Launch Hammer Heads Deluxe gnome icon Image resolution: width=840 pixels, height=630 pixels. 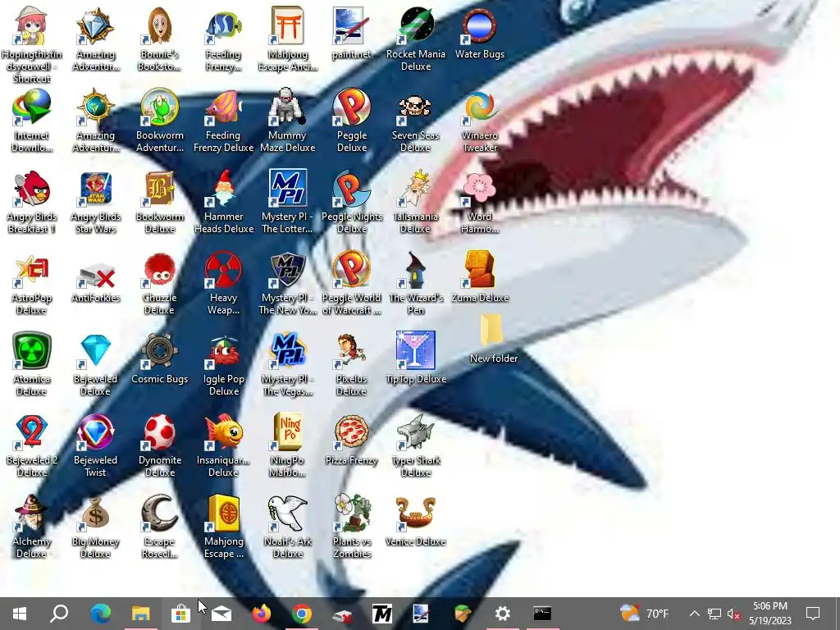(x=223, y=188)
